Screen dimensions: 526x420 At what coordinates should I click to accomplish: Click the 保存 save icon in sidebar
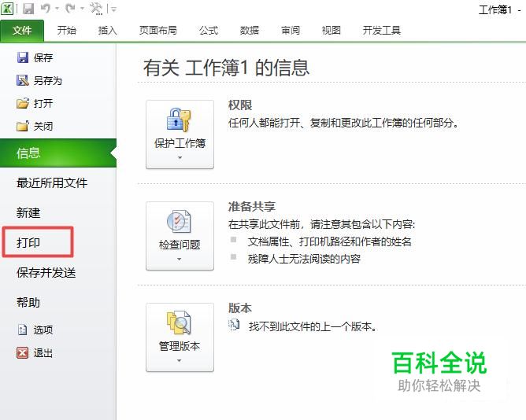tap(23, 57)
